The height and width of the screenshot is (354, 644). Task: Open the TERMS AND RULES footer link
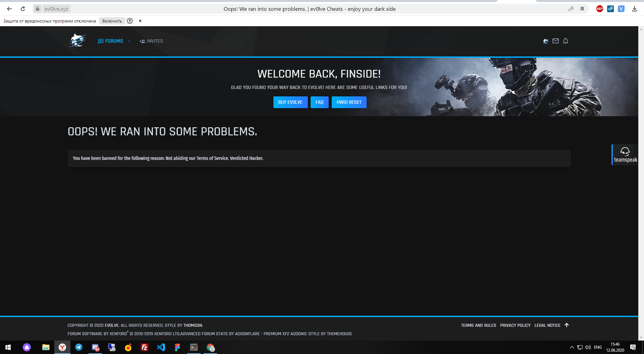click(478, 325)
